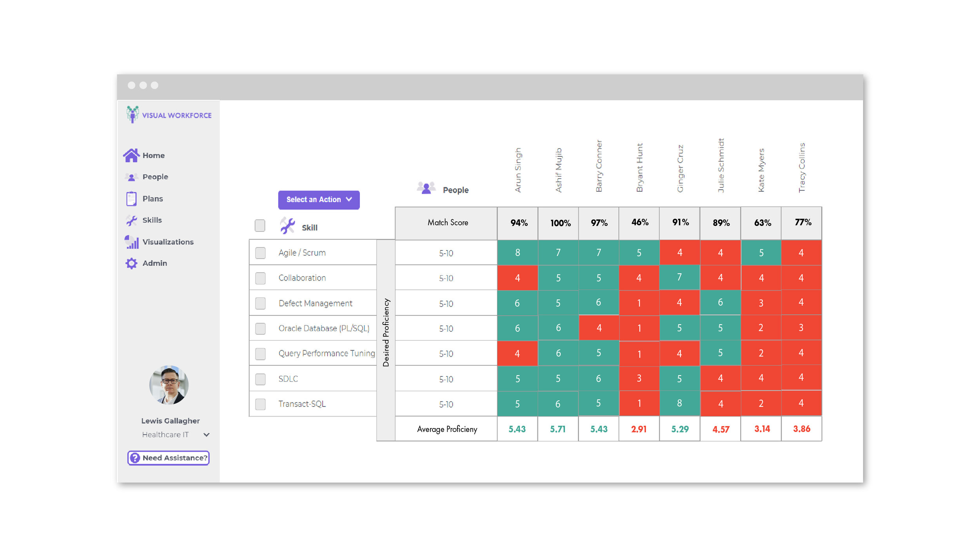Click the Visual Workforce logo icon
The width and height of the screenshot is (980, 557).
pos(132,116)
